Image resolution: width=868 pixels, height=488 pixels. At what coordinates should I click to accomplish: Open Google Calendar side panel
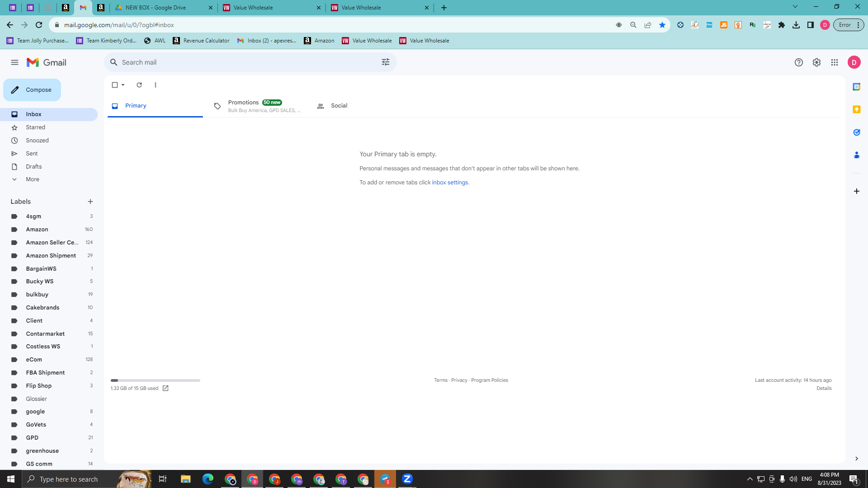point(856,87)
